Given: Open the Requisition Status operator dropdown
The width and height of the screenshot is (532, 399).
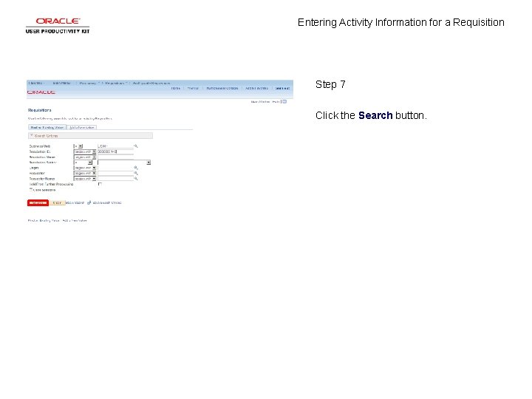Looking at the screenshot, I should (83, 163).
